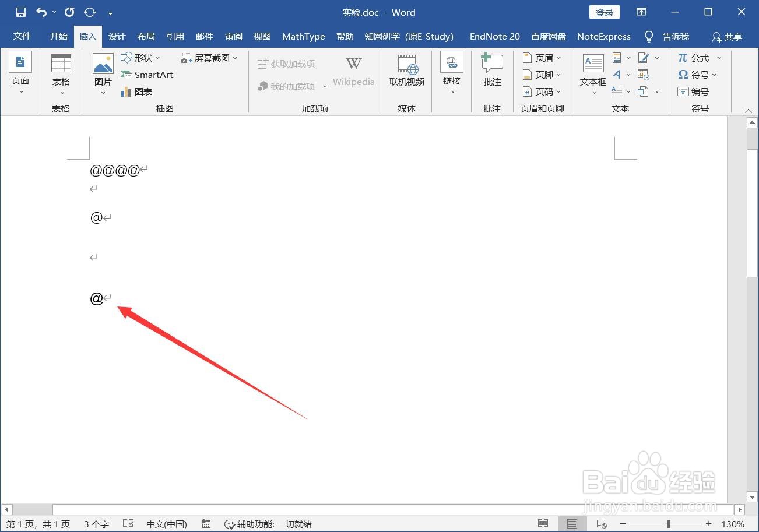
Task: Click the 登录 sign-in button
Action: 605,12
